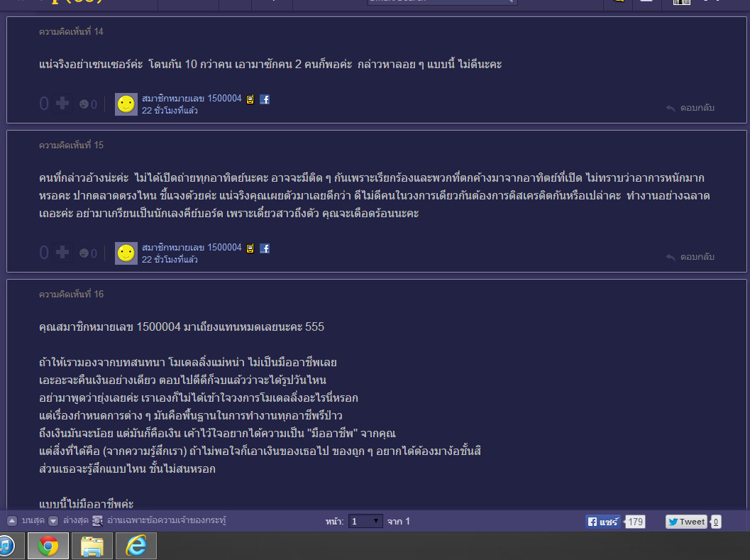Click the Facebook แชร์ share button
Screen dimensions: 750x560
click(x=602, y=522)
